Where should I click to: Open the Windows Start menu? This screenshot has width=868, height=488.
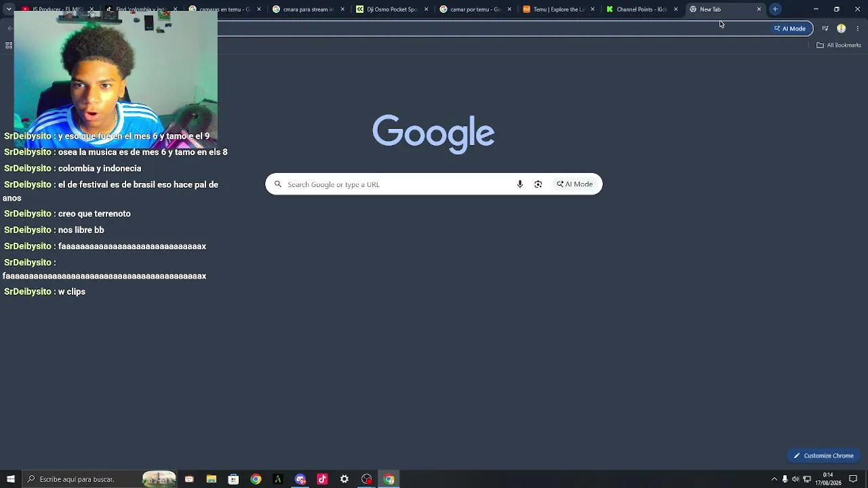coord(11,479)
